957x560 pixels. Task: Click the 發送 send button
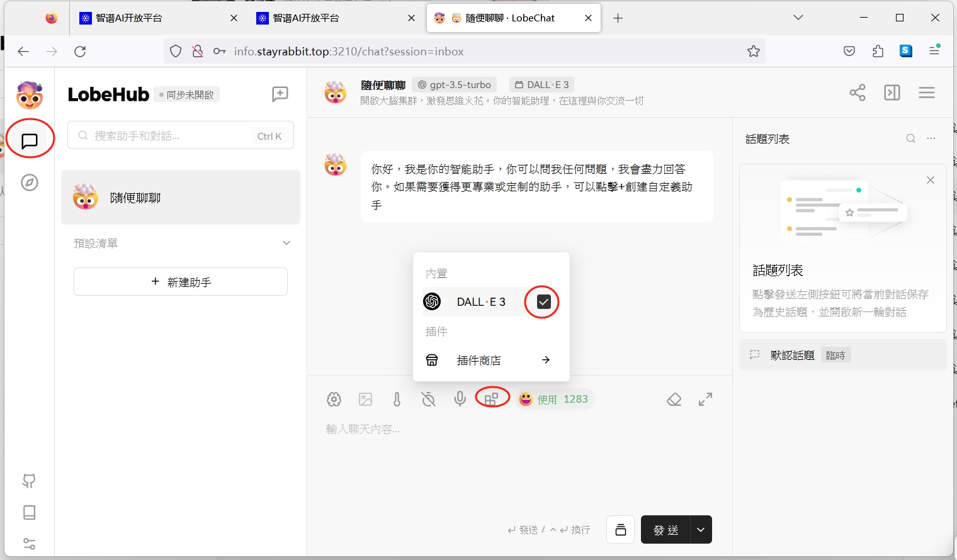665,529
